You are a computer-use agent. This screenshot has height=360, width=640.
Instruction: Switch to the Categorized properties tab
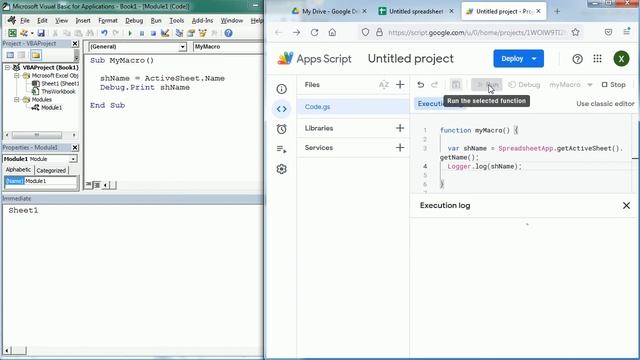[x=51, y=170]
